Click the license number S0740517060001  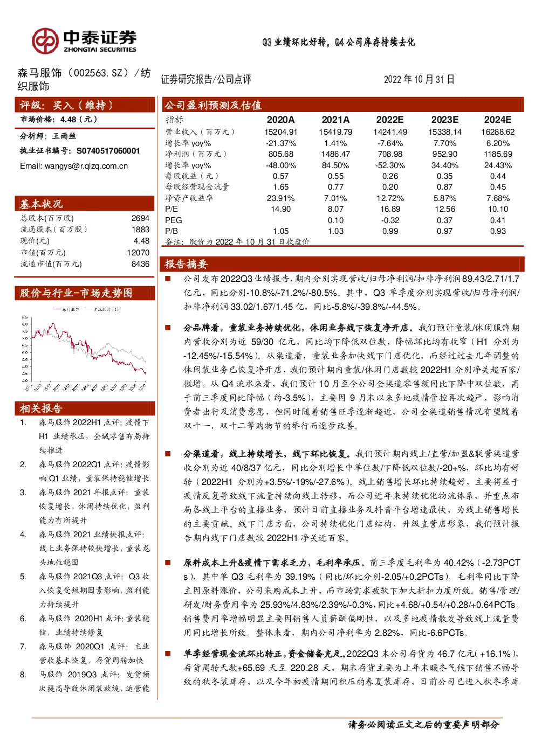coord(108,151)
